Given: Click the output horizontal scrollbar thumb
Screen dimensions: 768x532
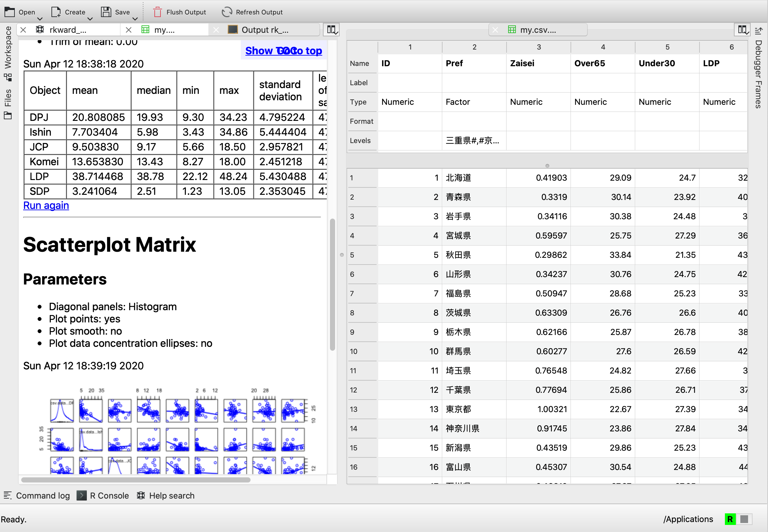Looking at the screenshot, I should point(136,479).
